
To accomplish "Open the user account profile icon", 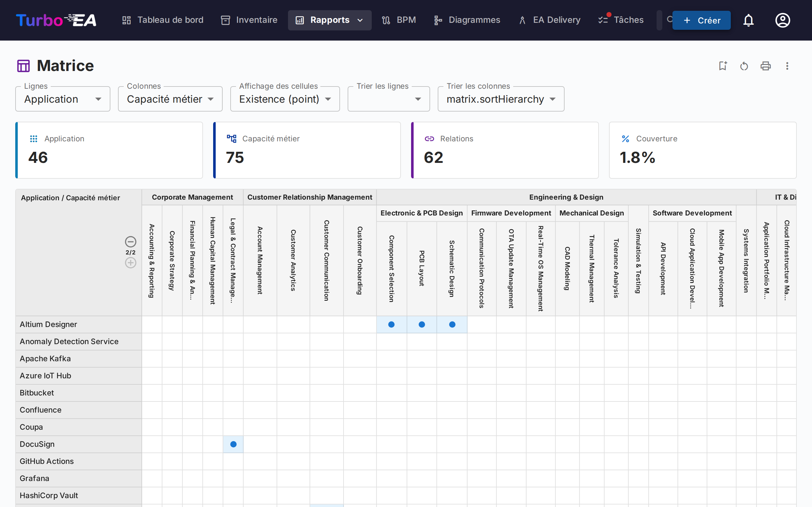I will pyautogui.click(x=782, y=20).
